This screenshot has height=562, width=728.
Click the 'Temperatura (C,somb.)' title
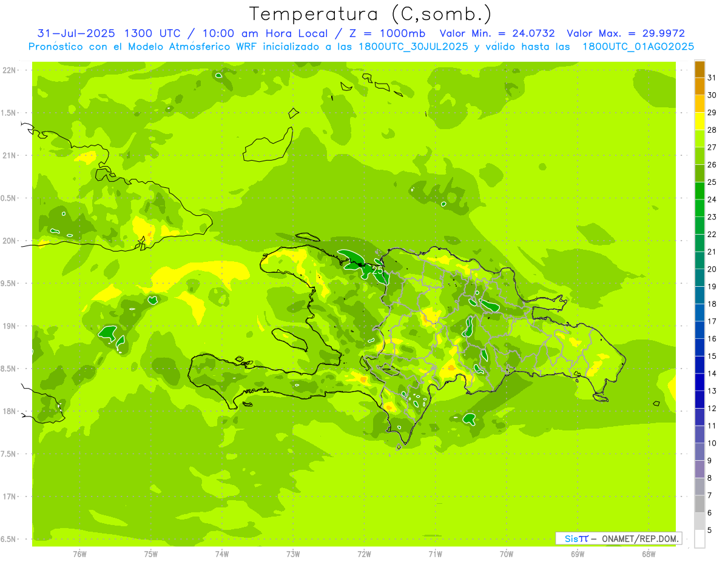(369, 15)
